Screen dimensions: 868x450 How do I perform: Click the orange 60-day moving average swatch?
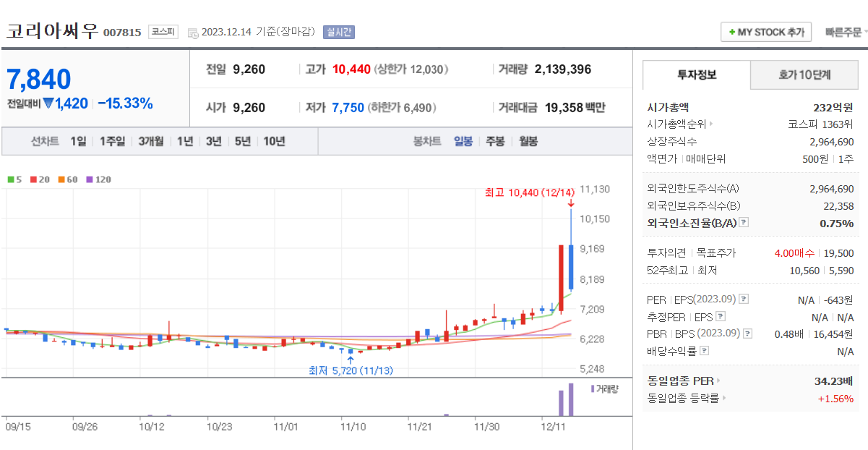62,179
